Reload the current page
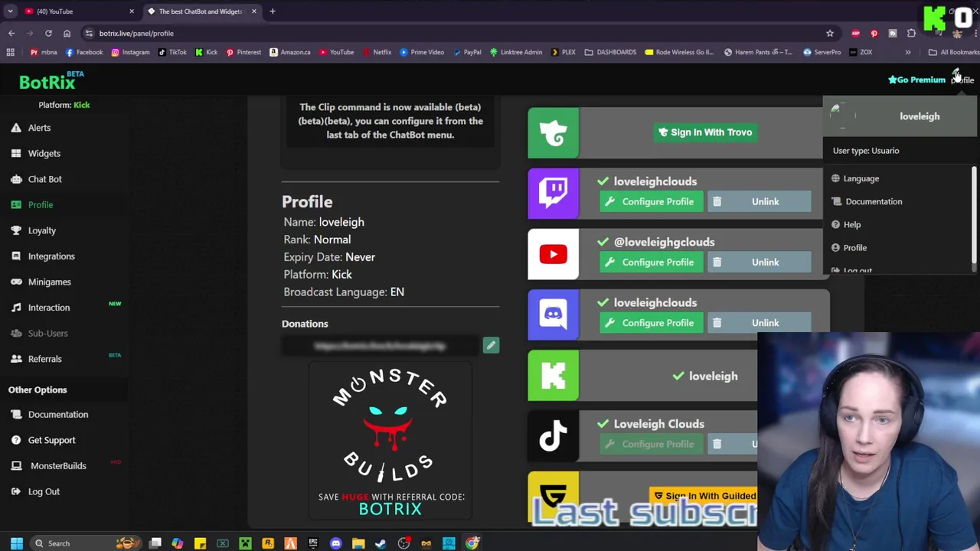 (48, 33)
